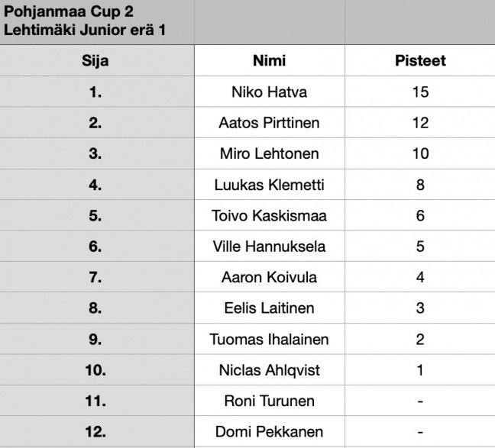
Task: Click the Toivo Kaskismaa cell
Action: coord(270,215)
